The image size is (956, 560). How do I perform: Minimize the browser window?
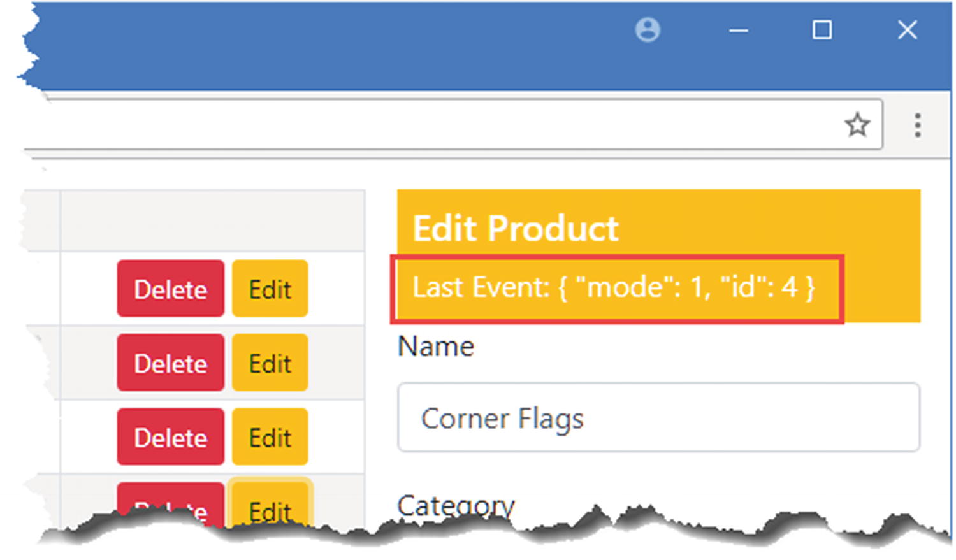[738, 31]
